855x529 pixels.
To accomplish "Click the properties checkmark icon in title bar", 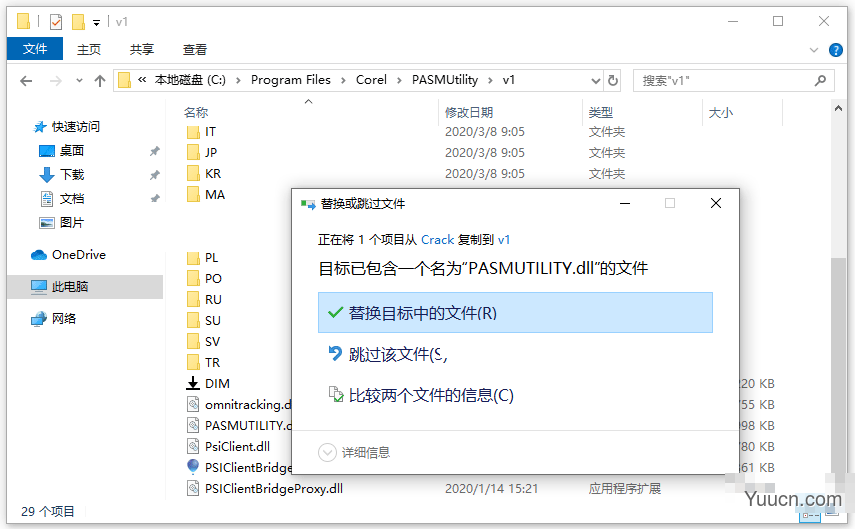I will 56,22.
